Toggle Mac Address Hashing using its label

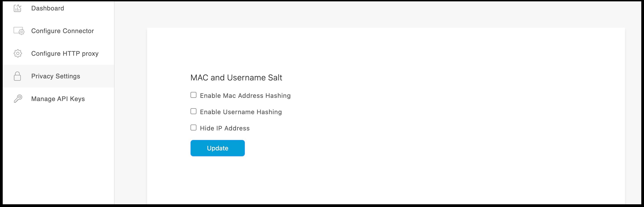pos(245,95)
